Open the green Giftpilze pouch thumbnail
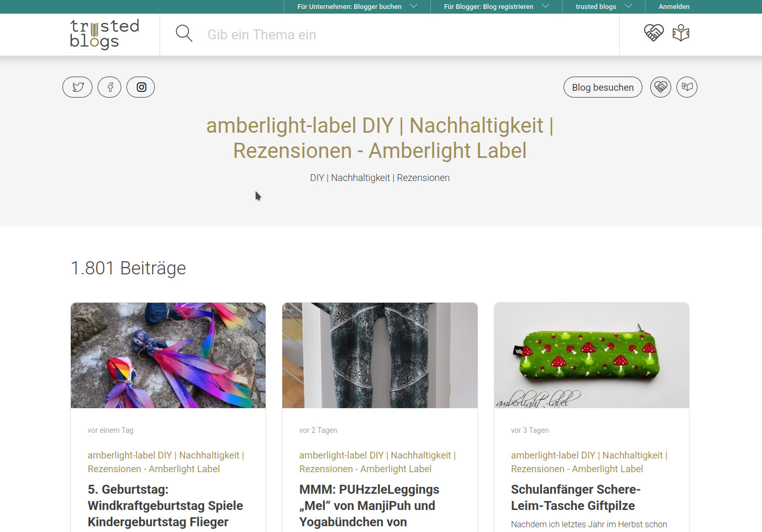The height and width of the screenshot is (532, 762). pyautogui.click(x=591, y=355)
